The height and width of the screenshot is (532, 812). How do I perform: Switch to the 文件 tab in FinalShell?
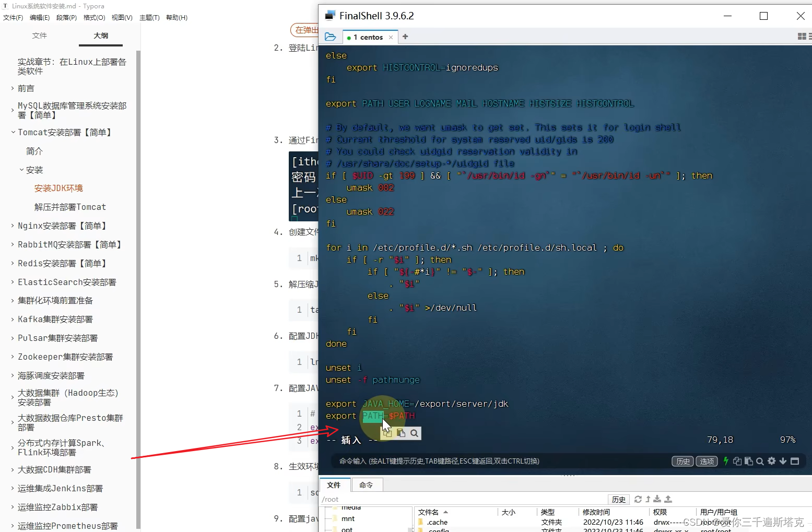coord(334,485)
